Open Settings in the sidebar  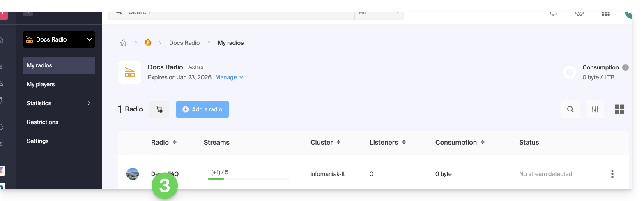pyautogui.click(x=38, y=141)
